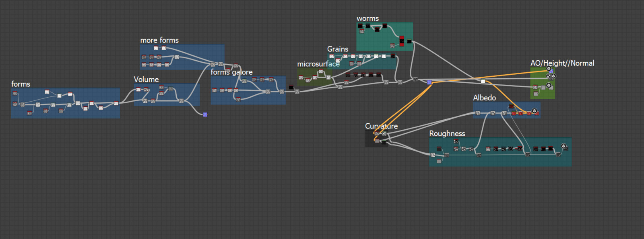Select first node in Volume frame's top row
This screenshot has height=239, width=644.
point(138,89)
